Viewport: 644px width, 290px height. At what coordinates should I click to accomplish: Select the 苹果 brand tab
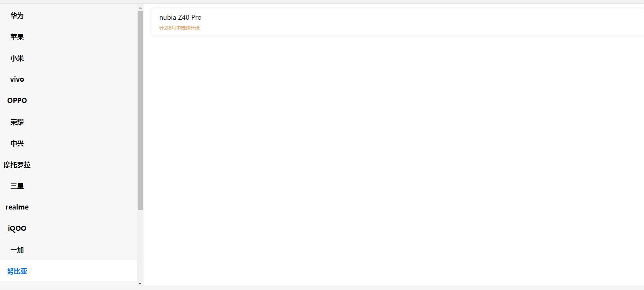coord(17,37)
